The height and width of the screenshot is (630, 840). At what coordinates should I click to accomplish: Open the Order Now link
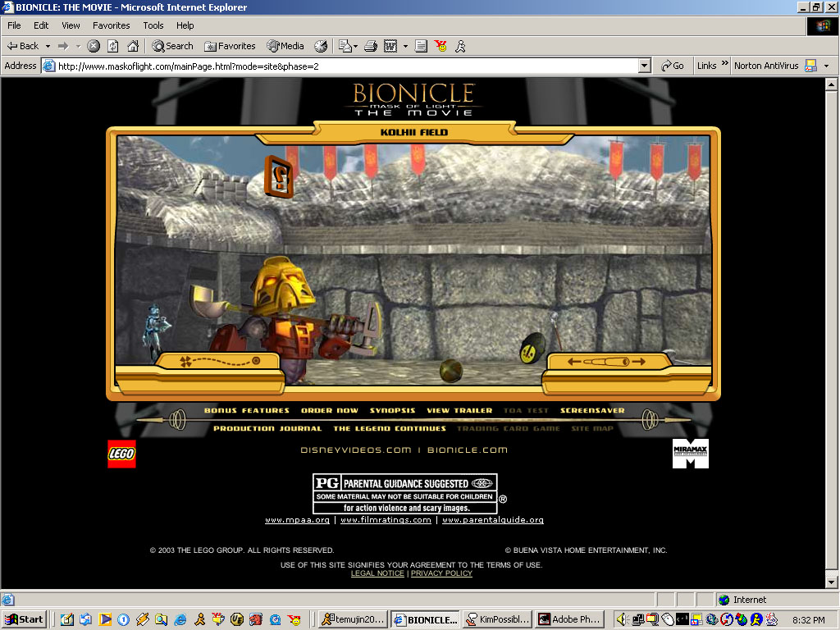(x=330, y=410)
